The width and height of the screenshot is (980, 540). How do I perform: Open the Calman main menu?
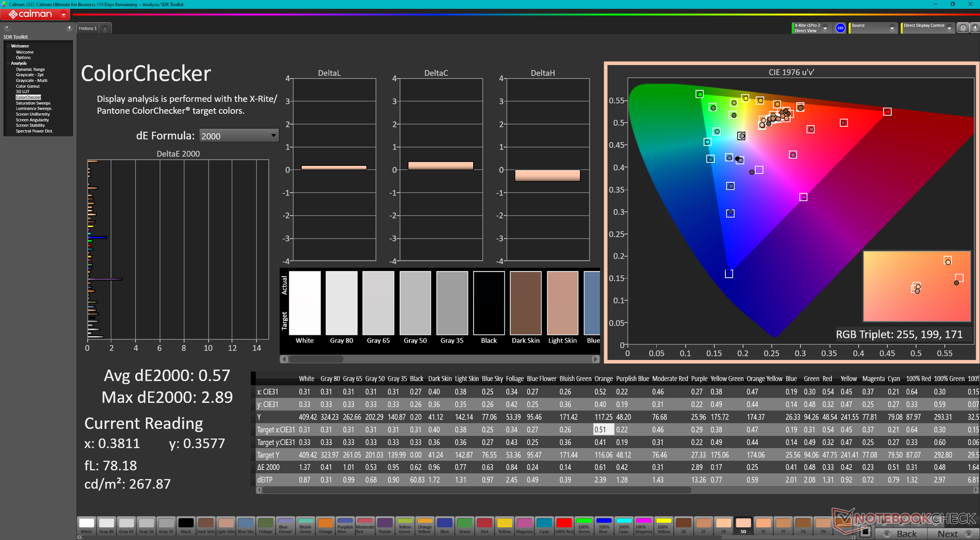[x=35, y=14]
